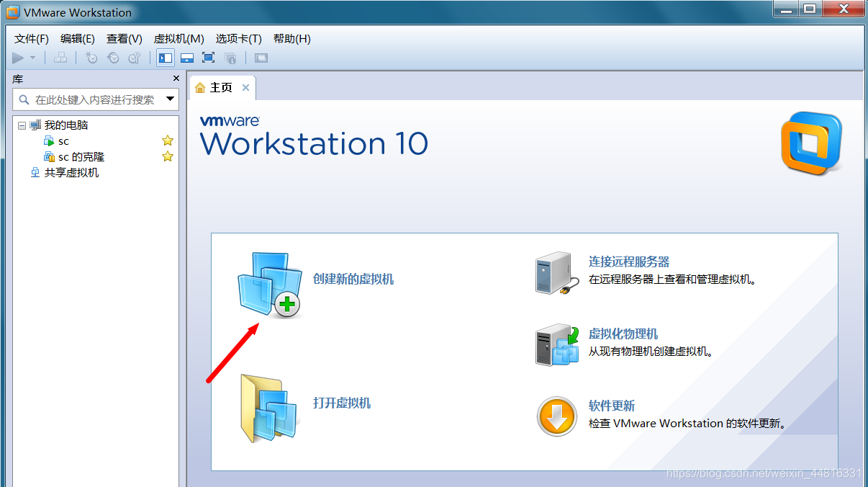The width and height of the screenshot is (868, 487).
Task: Open the 文件(F) menu
Action: [x=32, y=39]
